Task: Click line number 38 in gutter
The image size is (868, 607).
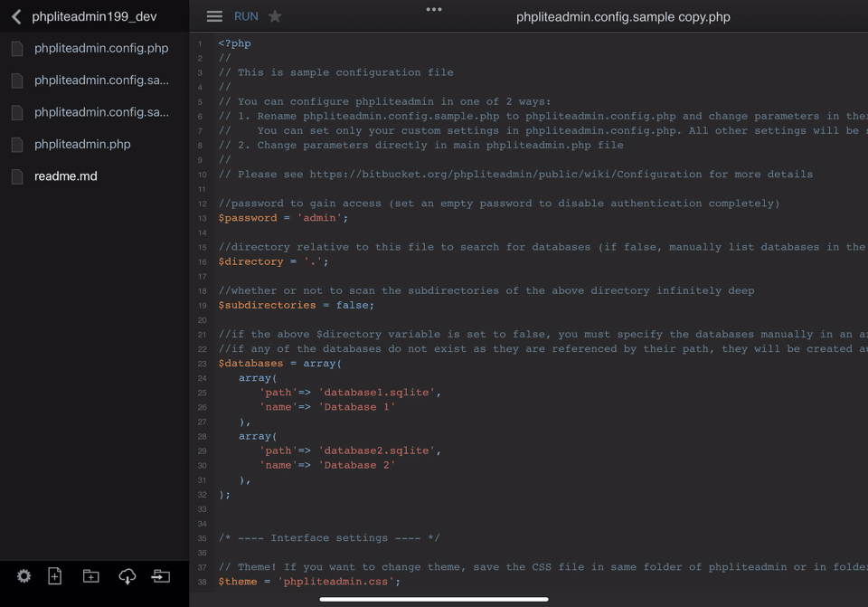Action: [202, 582]
